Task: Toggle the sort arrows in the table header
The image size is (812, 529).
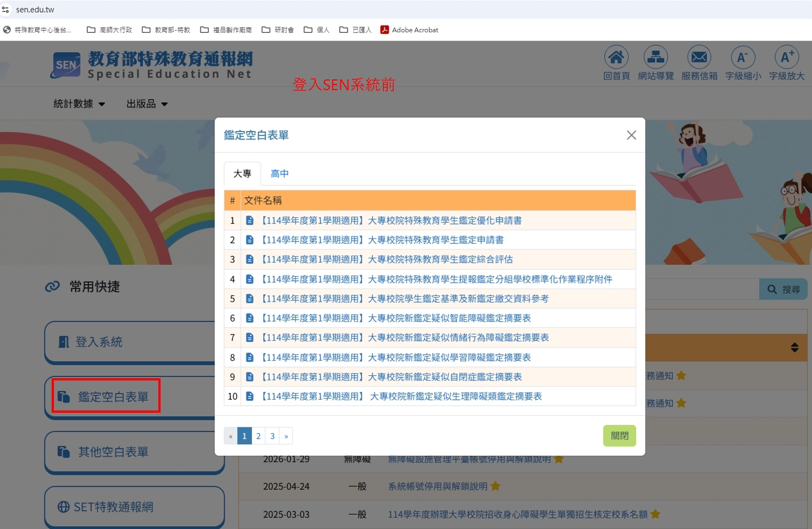Action: (794, 348)
